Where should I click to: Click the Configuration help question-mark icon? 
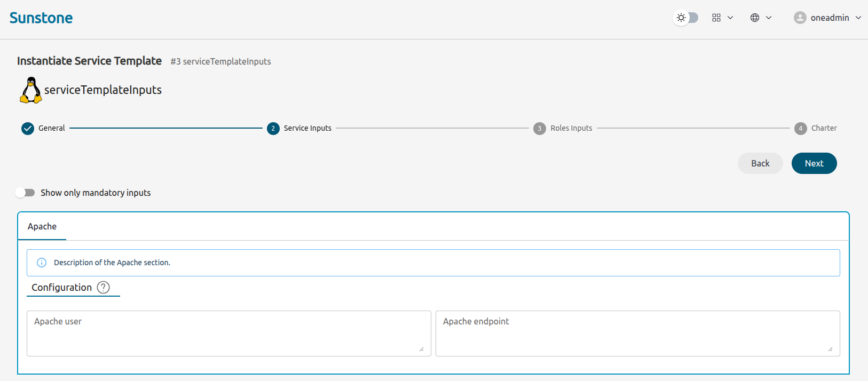[104, 288]
